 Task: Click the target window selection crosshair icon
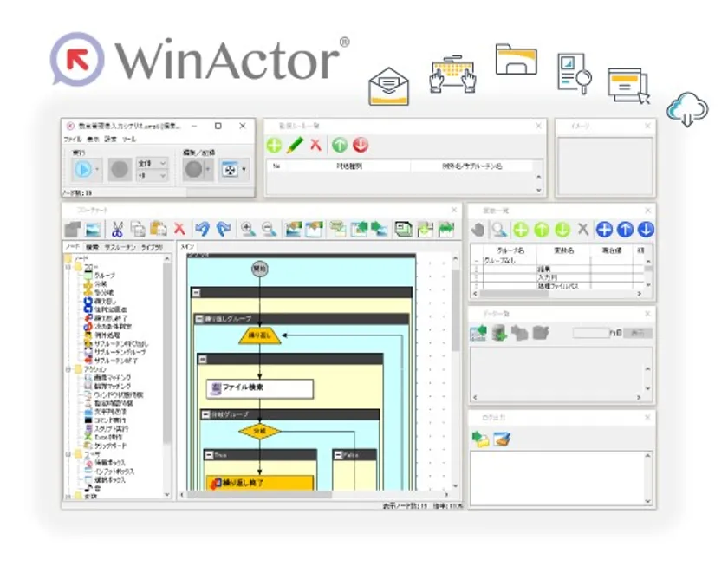[x=230, y=170]
